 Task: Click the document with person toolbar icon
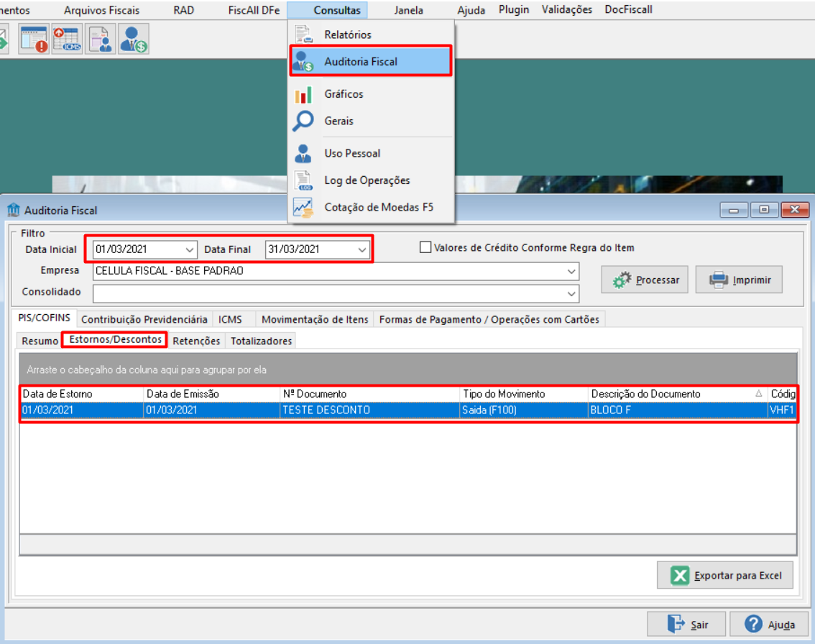pos(101,39)
